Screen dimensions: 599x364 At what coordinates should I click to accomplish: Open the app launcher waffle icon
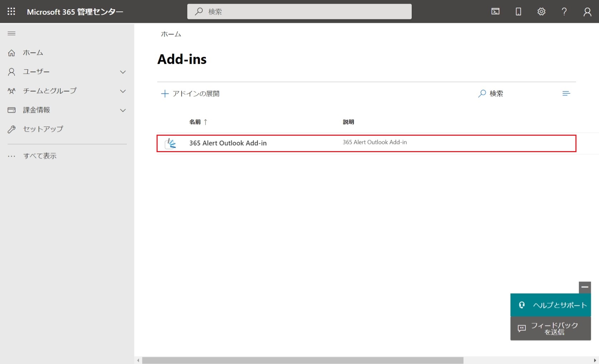coord(11,11)
